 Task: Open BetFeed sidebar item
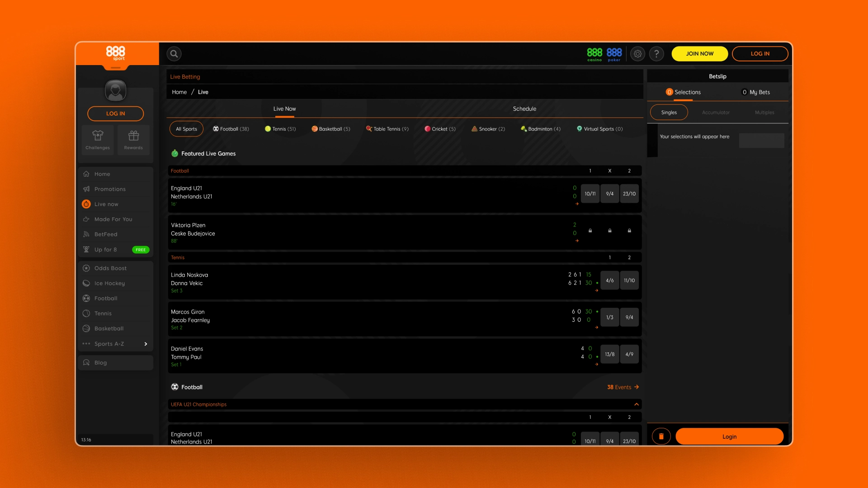(116, 234)
